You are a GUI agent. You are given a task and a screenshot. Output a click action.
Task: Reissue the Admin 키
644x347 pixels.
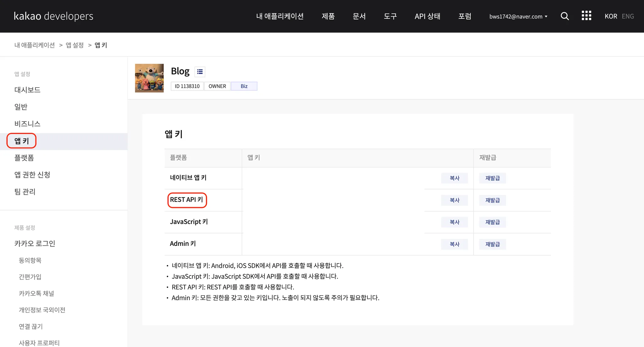(x=492, y=244)
